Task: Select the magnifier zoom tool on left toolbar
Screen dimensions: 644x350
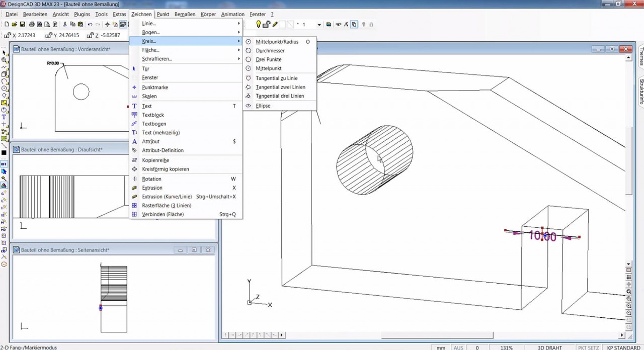Action: [4, 59]
